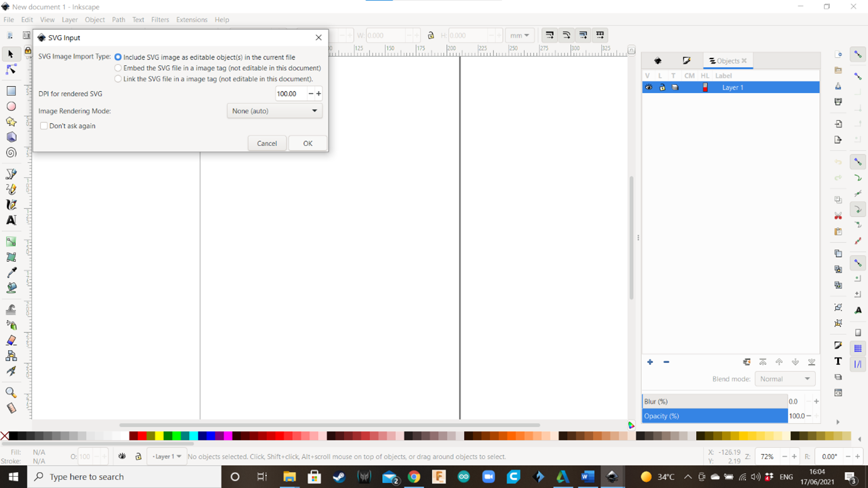Toggle Layer 1 lock in Objects panel
This screenshot has width=868, height=488.
pos(662,87)
